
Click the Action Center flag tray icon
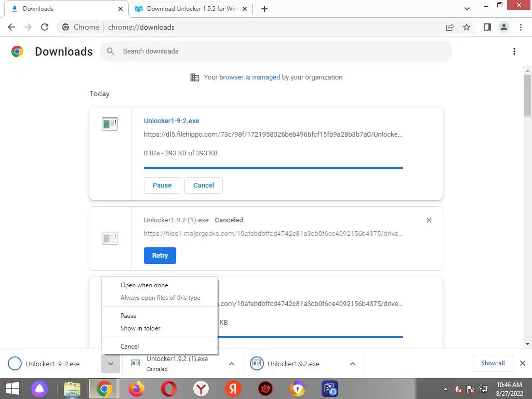click(x=471, y=389)
